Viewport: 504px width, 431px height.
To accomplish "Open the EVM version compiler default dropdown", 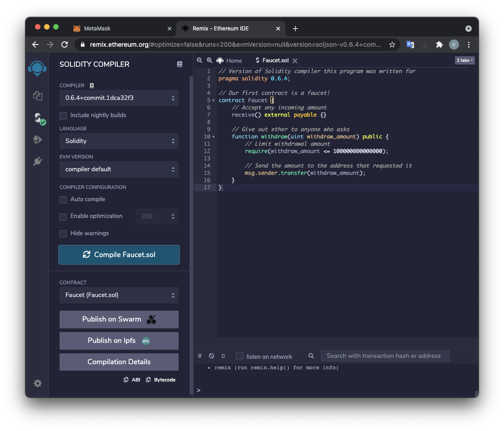I will pyautogui.click(x=119, y=169).
